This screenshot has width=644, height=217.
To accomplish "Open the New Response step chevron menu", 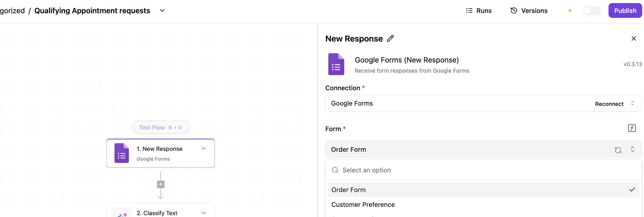I will 203,149.
